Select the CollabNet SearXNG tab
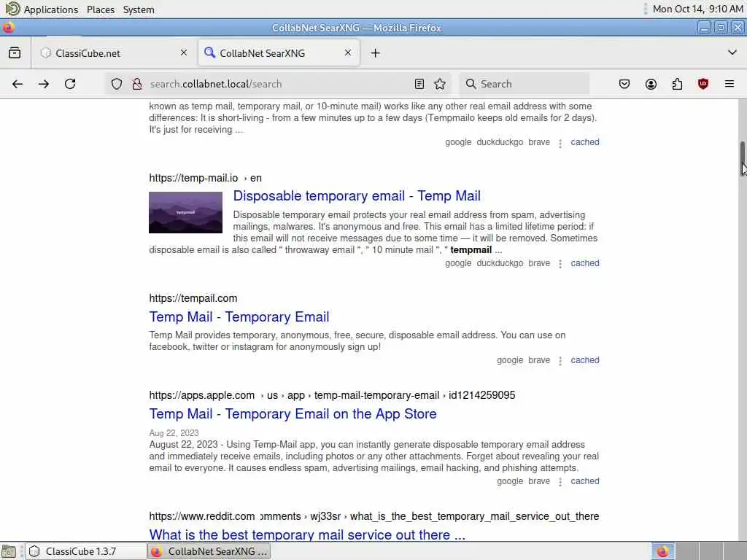The width and height of the screenshot is (747, 560). click(x=279, y=52)
